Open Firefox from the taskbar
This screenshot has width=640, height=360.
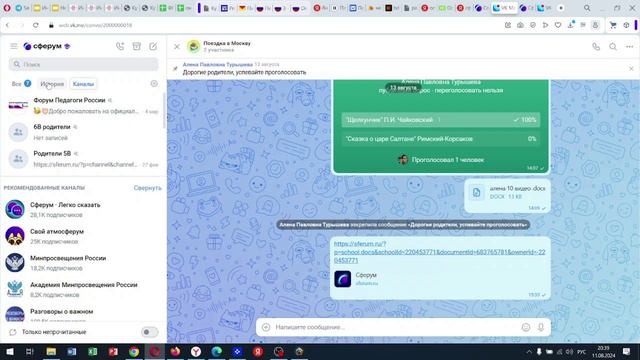tap(176, 351)
